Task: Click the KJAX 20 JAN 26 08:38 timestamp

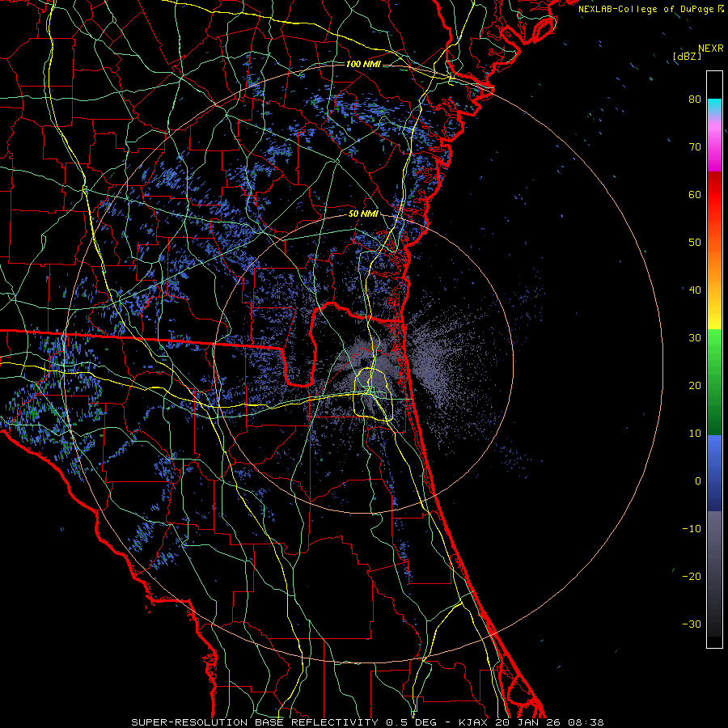Action: [x=531, y=722]
